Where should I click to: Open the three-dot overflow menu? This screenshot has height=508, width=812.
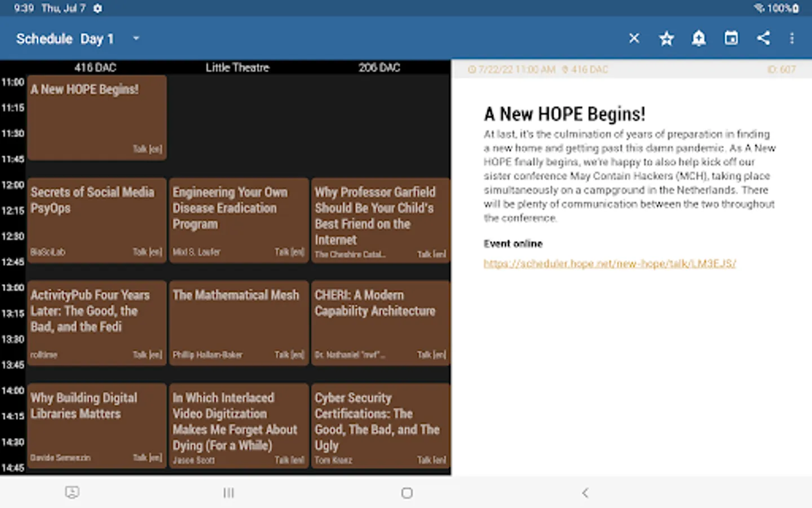pyautogui.click(x=792, y=38)
